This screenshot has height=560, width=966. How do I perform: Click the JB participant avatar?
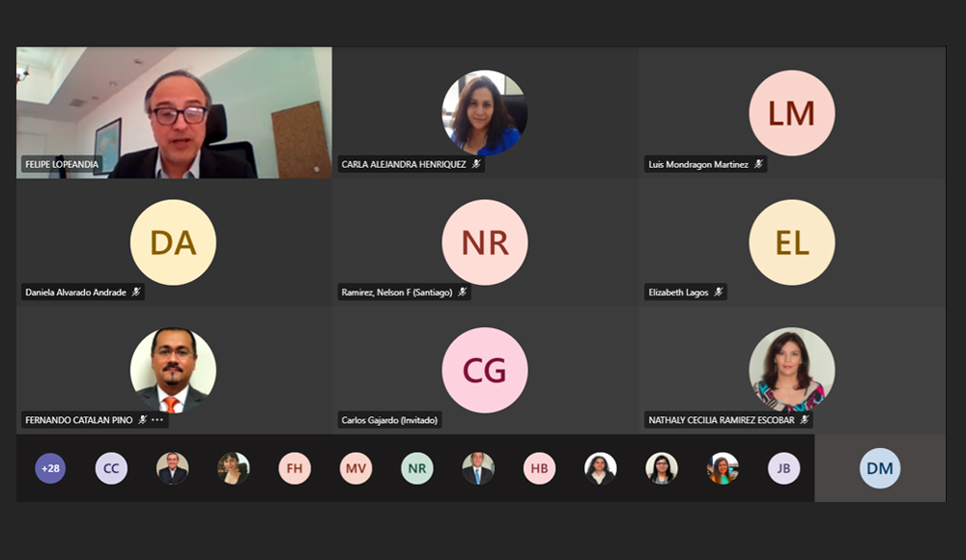point(783,468)
